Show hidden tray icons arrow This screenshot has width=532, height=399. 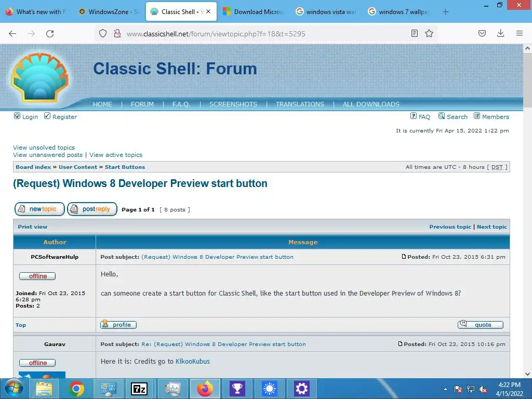pos(445,389)
